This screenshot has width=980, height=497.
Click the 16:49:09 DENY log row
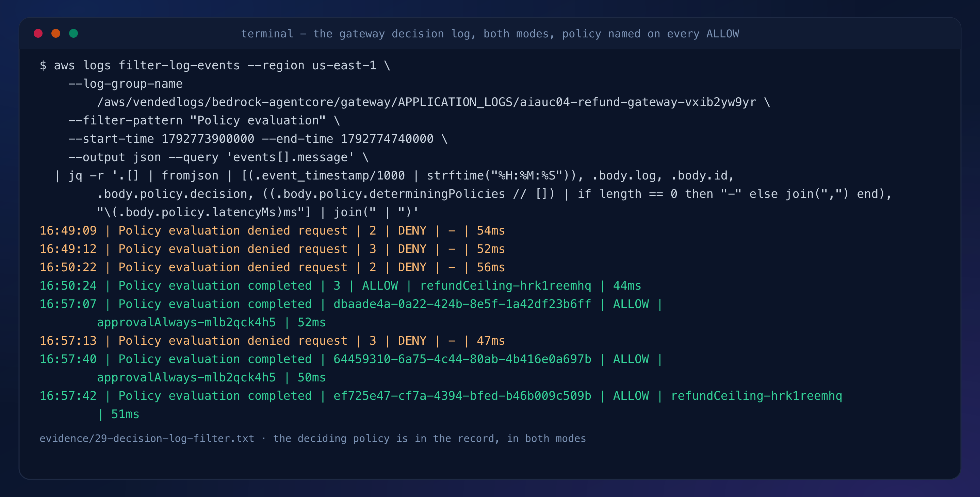pos(272,230)
